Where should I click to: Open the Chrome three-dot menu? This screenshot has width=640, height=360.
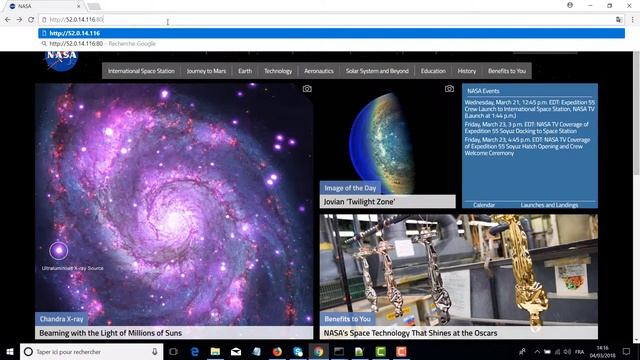coord(633,19)
